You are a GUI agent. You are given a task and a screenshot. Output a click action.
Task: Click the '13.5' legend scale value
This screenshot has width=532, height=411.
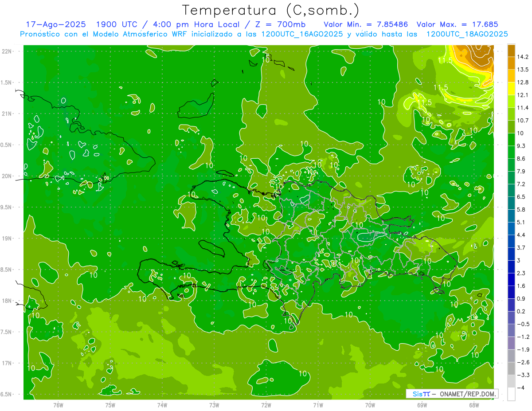coord(522,70)
